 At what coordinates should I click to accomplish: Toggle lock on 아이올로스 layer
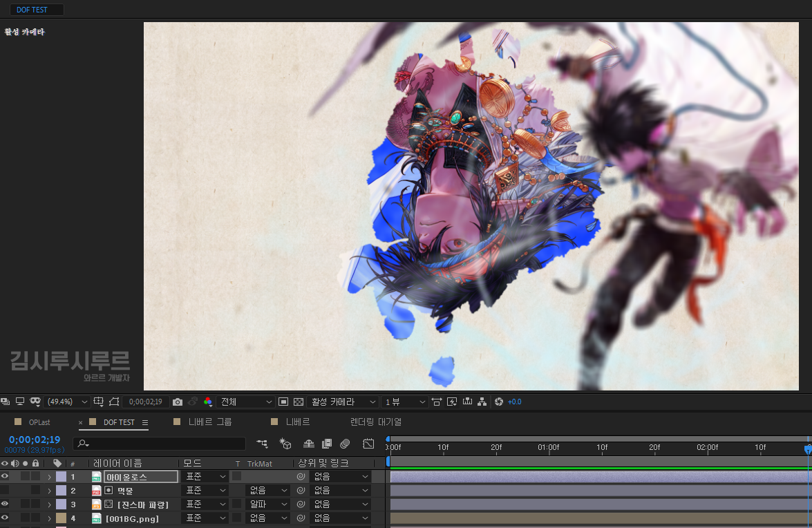[35, 476]
